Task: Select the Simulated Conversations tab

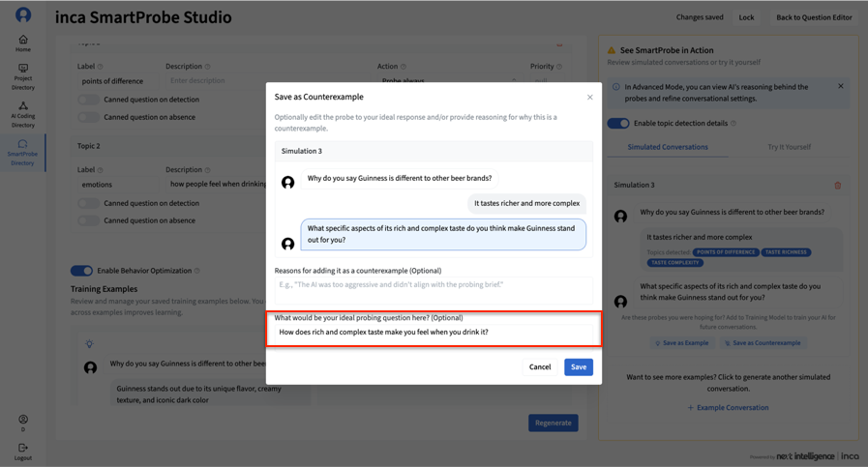Action: pyautogui.click(x=668, y=147)
